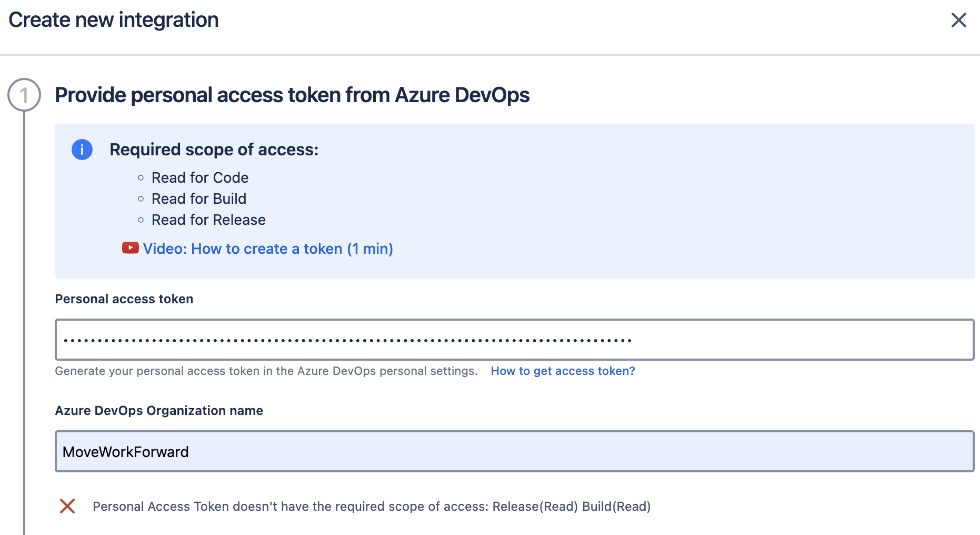Screen dimensions: 980x535
Task: Click the red YouTube video icon
Action: point(130,248)
